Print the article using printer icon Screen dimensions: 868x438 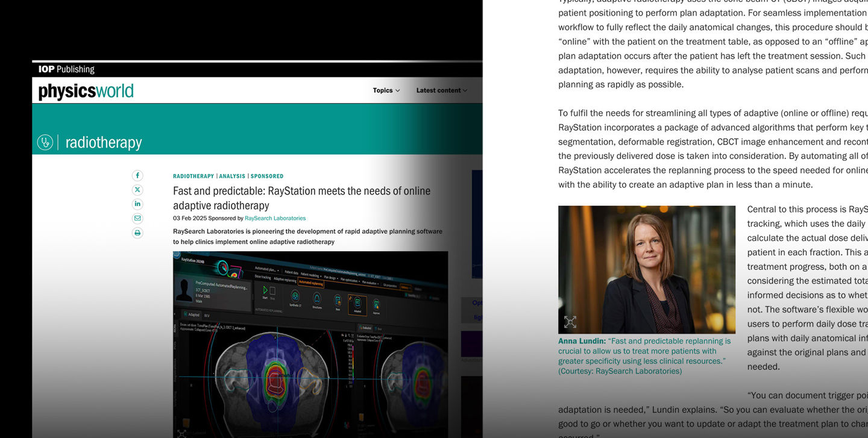point(137,233)
